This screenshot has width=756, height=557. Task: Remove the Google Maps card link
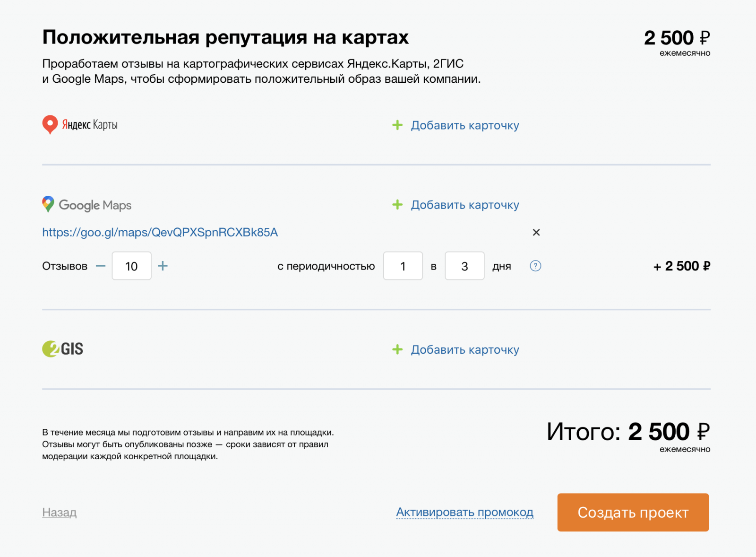[536, 232]
